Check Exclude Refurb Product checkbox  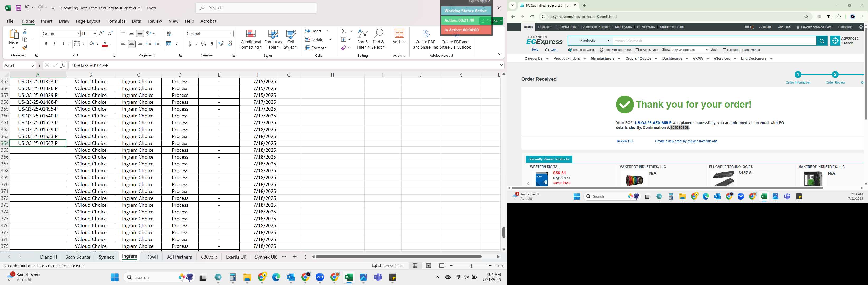(724, 50)
